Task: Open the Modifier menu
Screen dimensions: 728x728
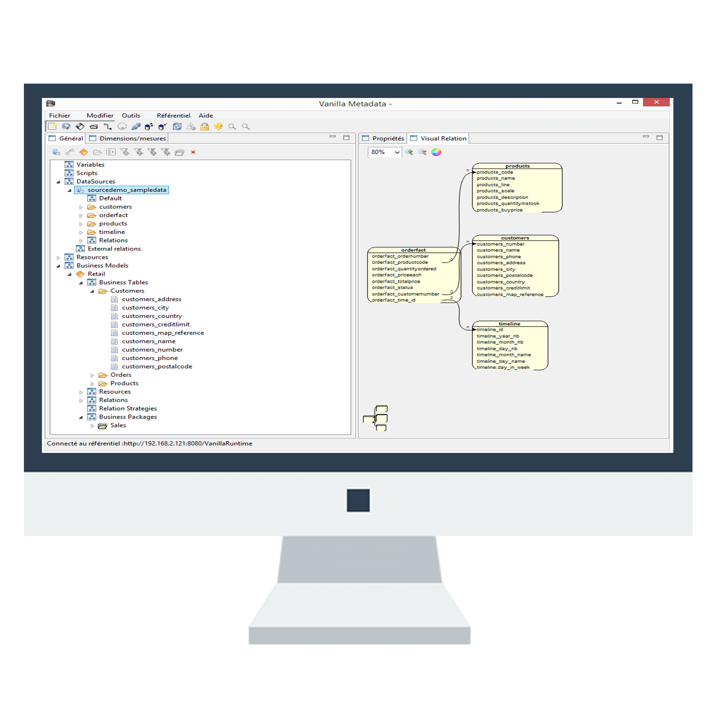Action: [100, 116]
